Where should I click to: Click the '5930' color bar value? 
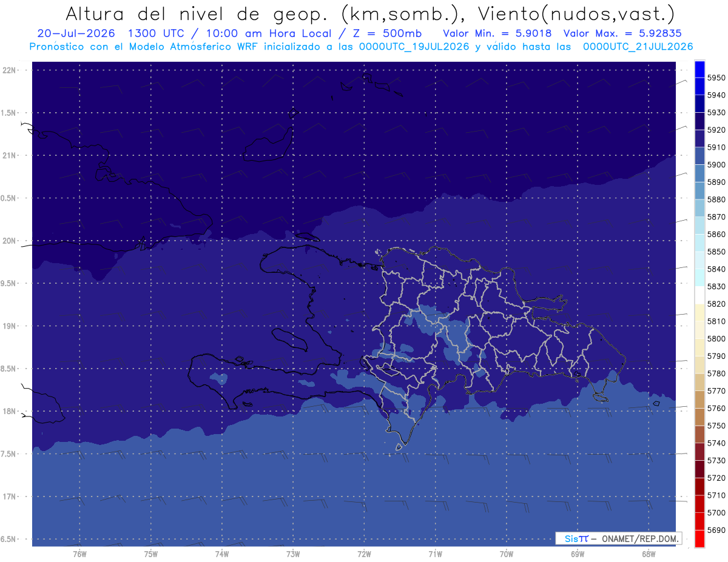717,113
